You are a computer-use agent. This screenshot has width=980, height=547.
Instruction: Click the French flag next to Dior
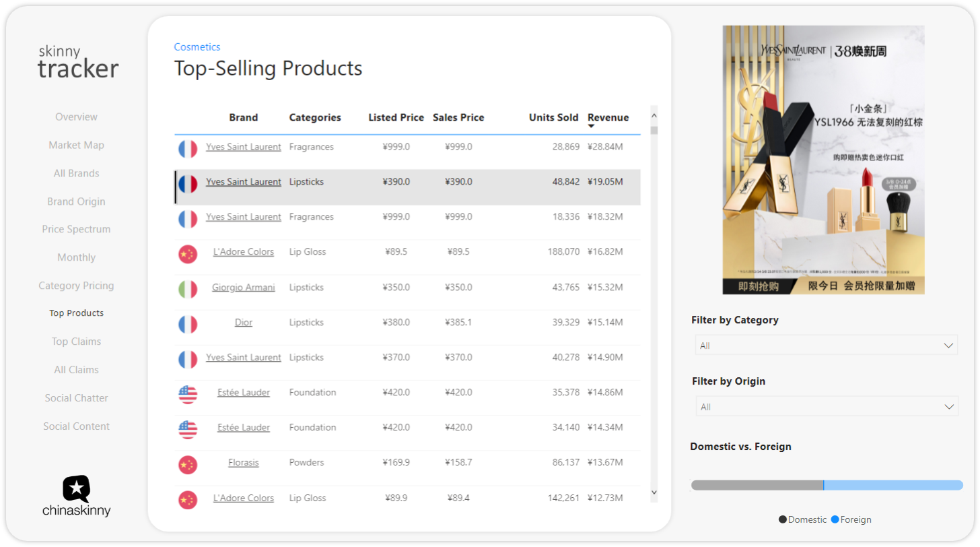(188, 325)
